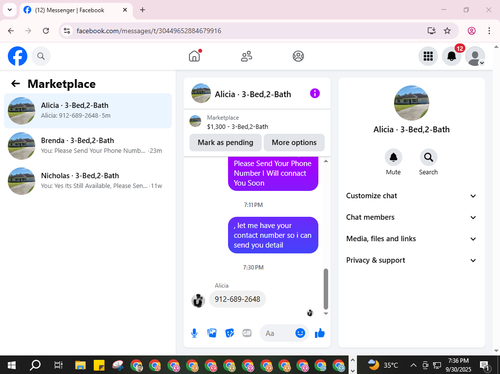Open a new browser tab

coord(142,10)
